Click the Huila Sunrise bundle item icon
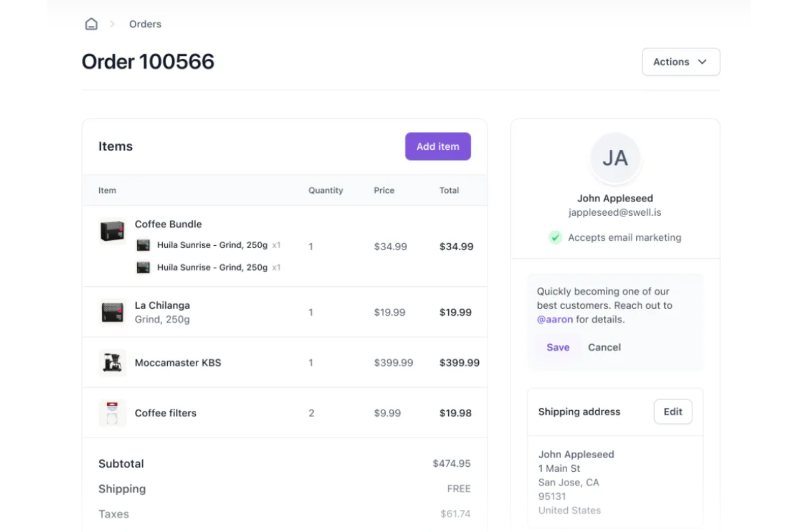Image resolution: width=798 pixels, height=532 pixels. pyautogui.click(x=143, y=245)
